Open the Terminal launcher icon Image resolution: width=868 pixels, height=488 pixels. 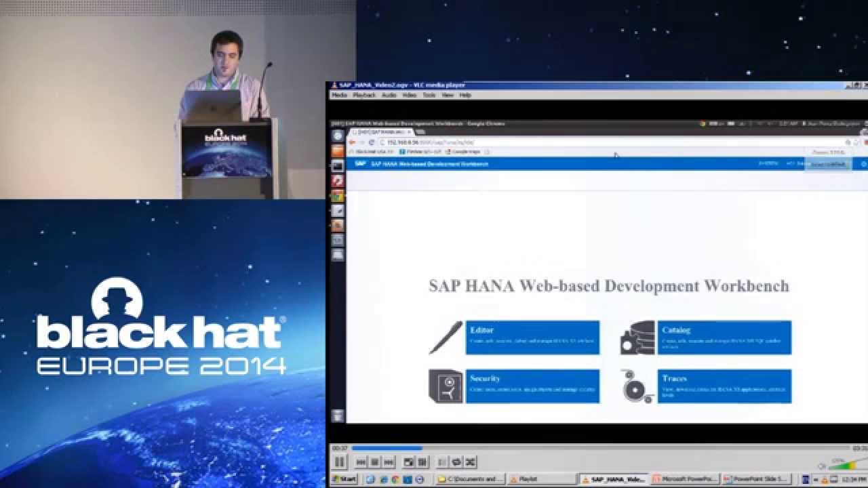[338, 166]
